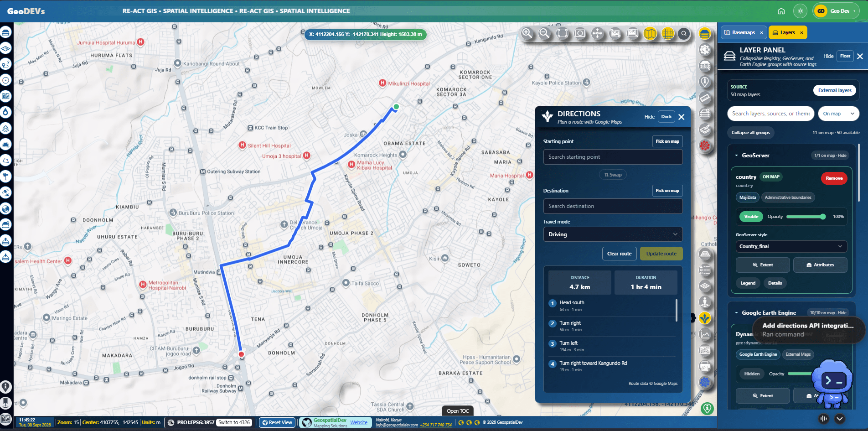Click Clear route button

click(x=619, y=254)
